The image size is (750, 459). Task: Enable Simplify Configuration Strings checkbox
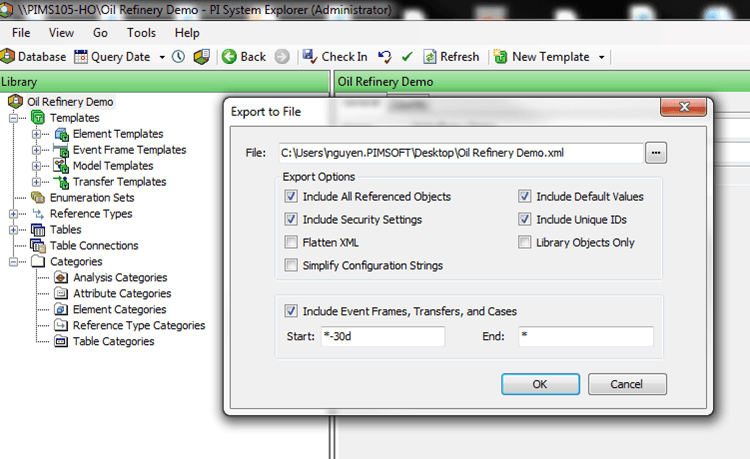coord(291,265)
